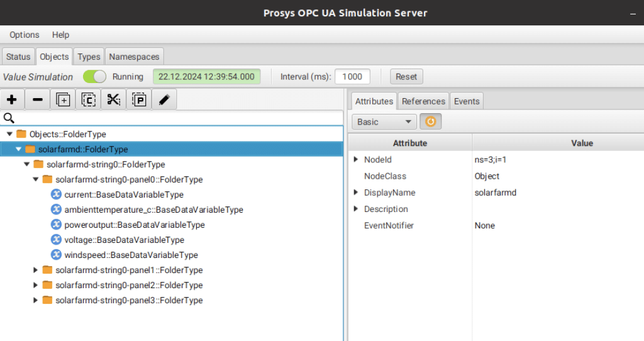The width and height of the screenshot is (644, 341).
Task: Open the Events tab
Action: click(x=467, y=101)
